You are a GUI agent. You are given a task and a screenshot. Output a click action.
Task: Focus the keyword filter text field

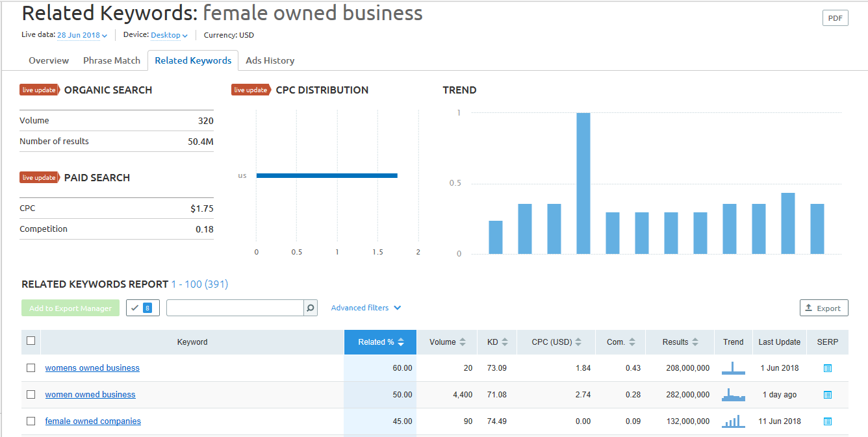235,308
